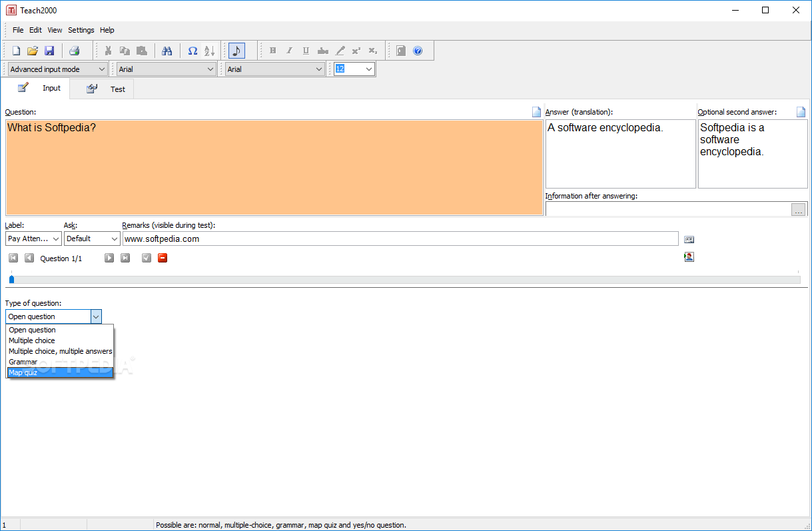Apply italic formatting with the I icon
The height and width of the screenshot is (531, 812).
[289, 51]
